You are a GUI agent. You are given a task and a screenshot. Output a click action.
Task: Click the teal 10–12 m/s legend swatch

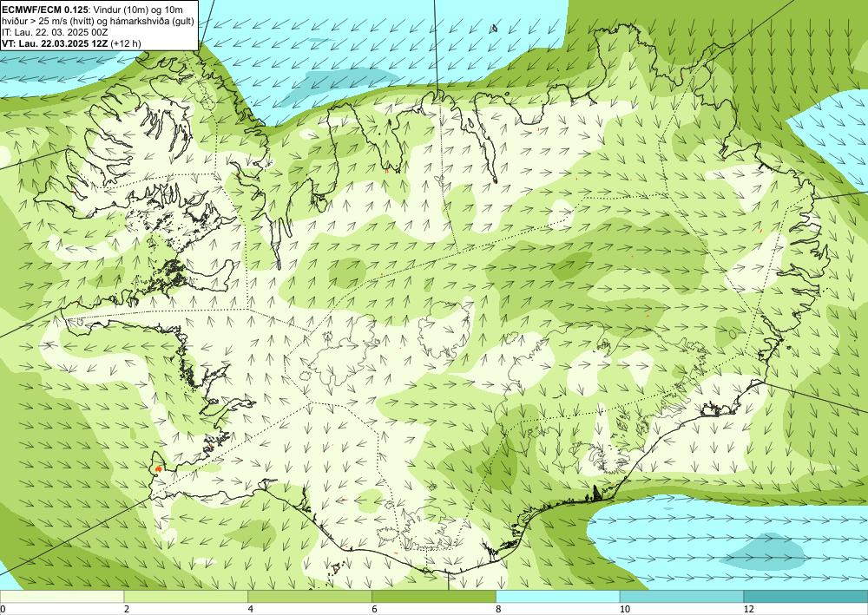click(x=682, y=597)
